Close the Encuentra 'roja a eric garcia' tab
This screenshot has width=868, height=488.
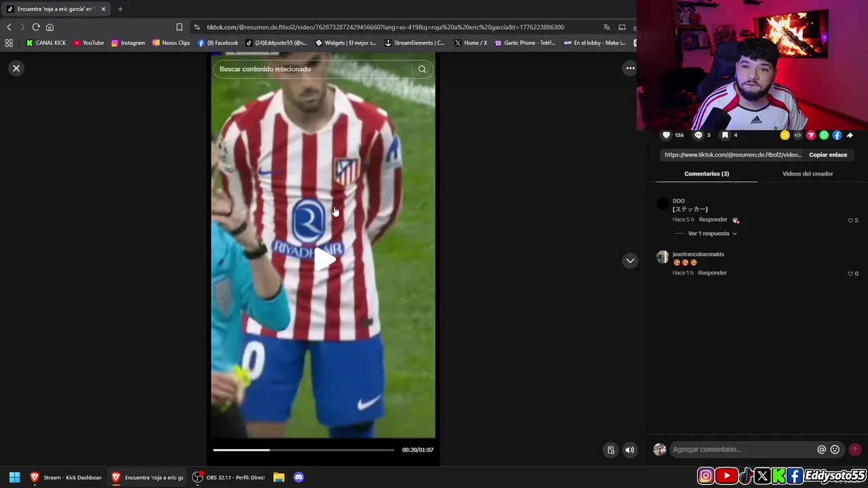point(103,9)
